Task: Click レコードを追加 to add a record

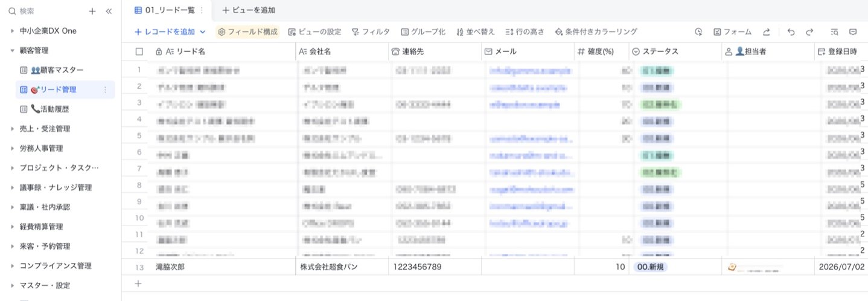Action: point(164,31)
